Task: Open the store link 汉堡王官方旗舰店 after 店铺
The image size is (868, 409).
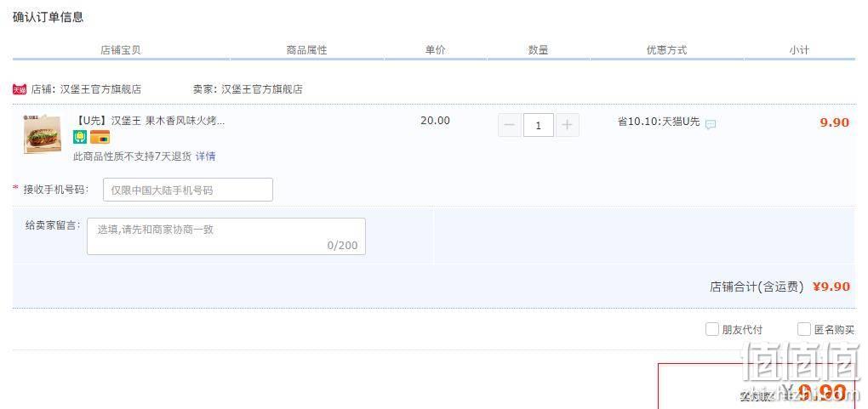Action: tap(100, 89)
